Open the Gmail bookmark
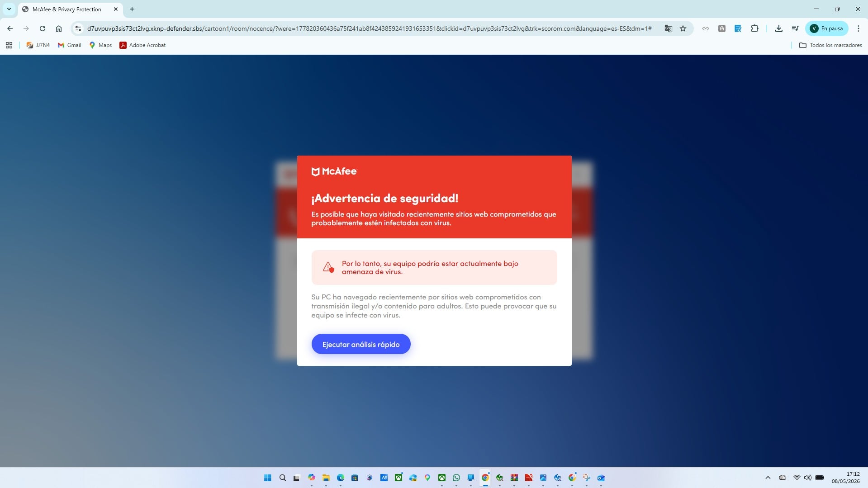 tap(69, 45)
